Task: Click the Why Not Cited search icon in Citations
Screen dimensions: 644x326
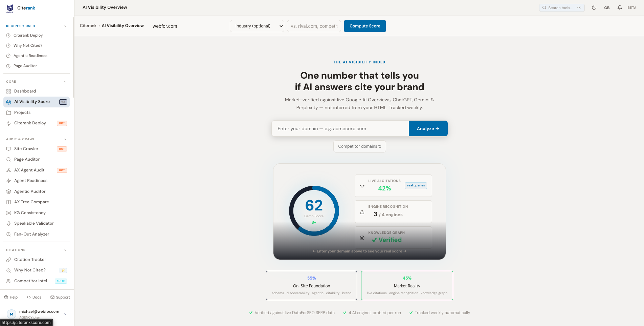Action: pos(9,270)
